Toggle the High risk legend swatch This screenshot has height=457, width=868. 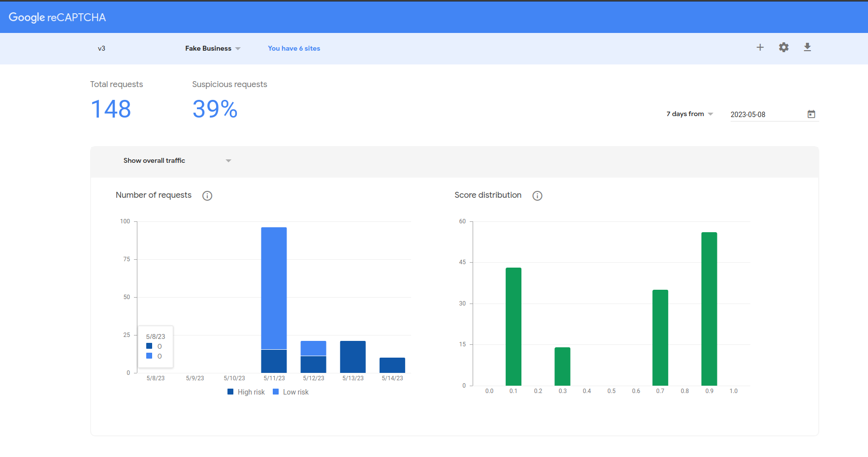[x=230, y=392]
